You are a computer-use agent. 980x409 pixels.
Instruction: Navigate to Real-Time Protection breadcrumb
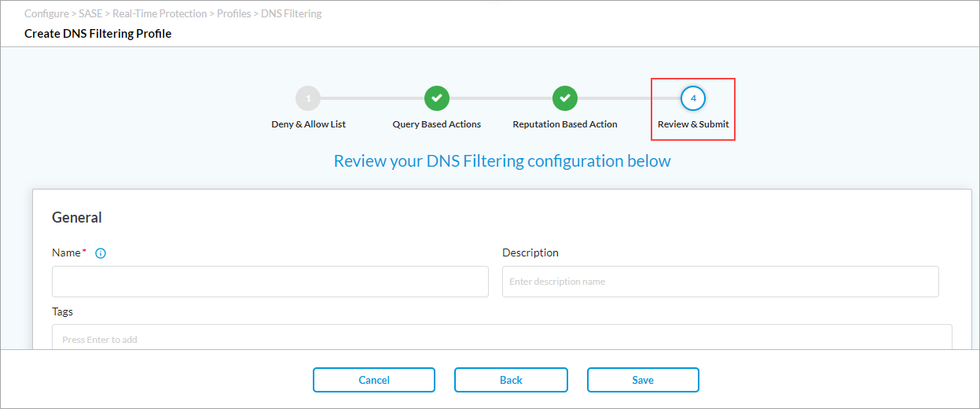pos(160,14)
